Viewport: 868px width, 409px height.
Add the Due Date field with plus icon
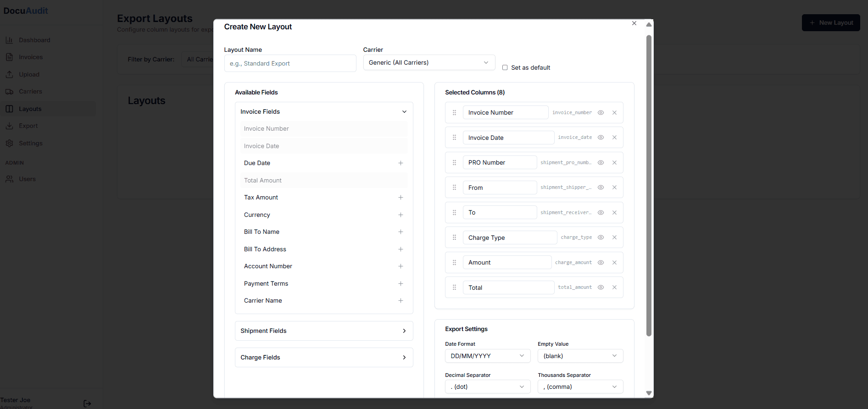pyautogui.click(x=401, y=163)
